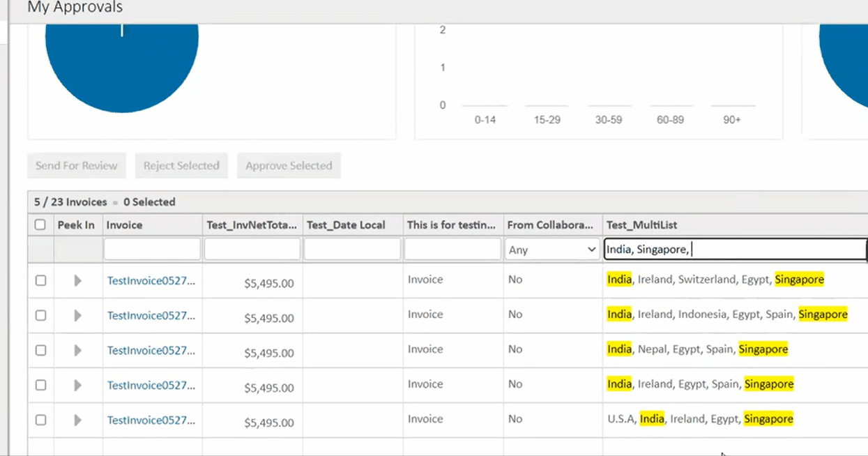
Task: Click 'U.S.A' in the last row's multilist
Action: tap(621, 419)
